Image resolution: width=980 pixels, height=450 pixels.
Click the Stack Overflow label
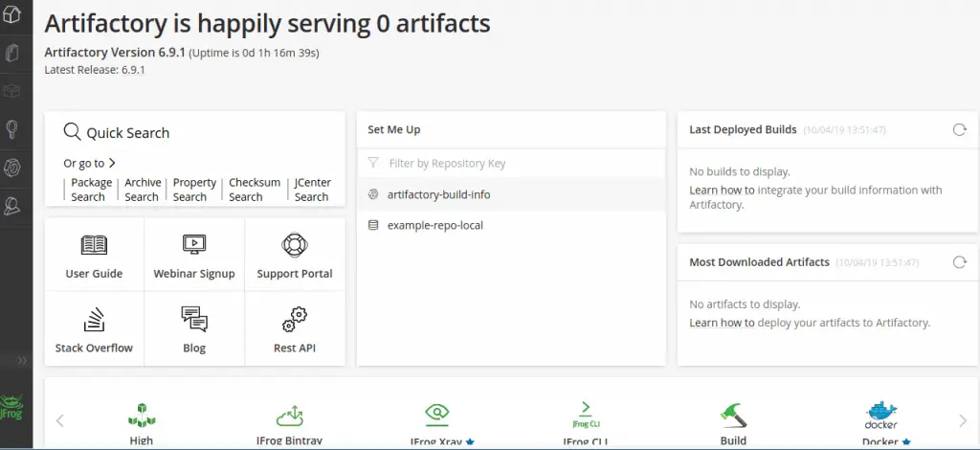point(94,349)
